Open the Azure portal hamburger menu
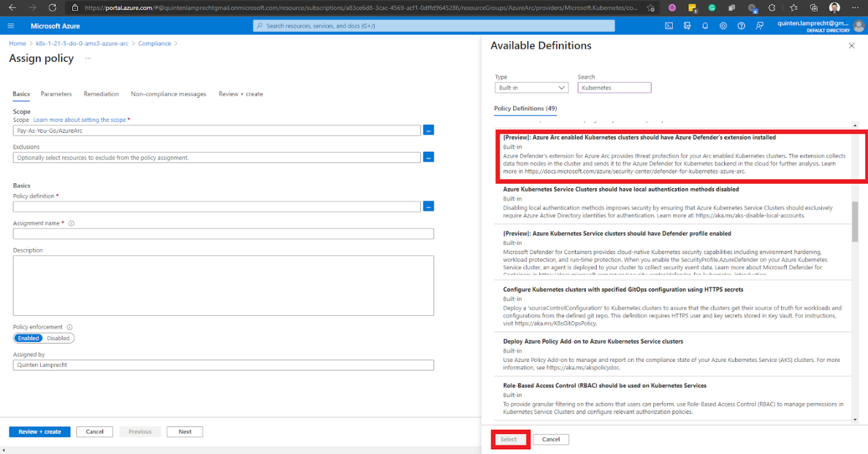The width and height of the screenshot is (868, 454). [x=11, y=26]
